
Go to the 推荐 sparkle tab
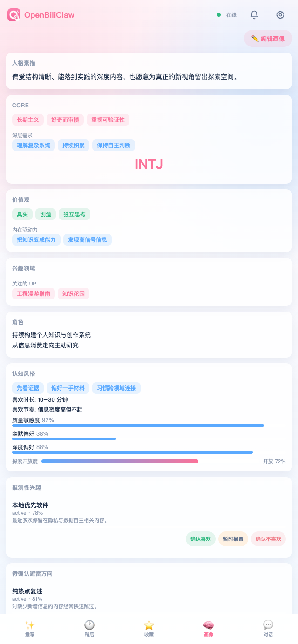[30, 629]
